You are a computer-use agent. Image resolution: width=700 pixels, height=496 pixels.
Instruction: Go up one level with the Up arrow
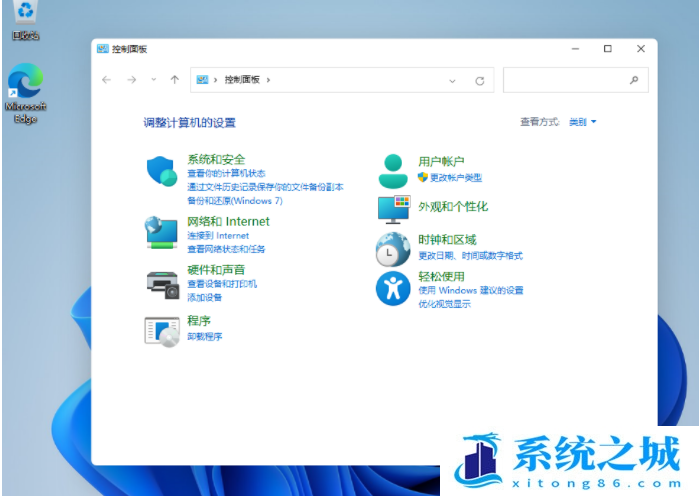click(x=175, y=80)
